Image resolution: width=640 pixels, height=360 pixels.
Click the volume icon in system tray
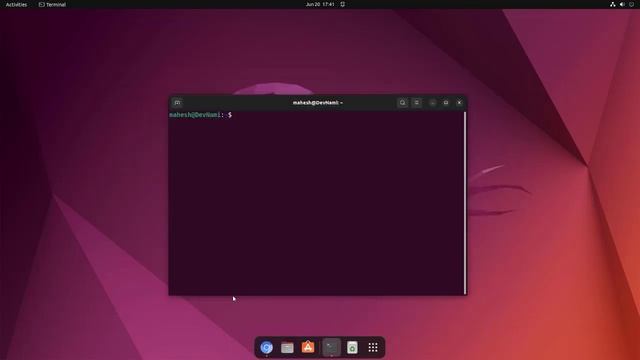tap(622, 4)
